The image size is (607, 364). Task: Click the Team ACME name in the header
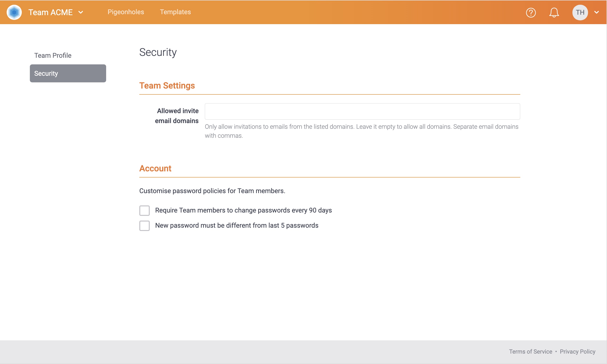pos(51,12)
